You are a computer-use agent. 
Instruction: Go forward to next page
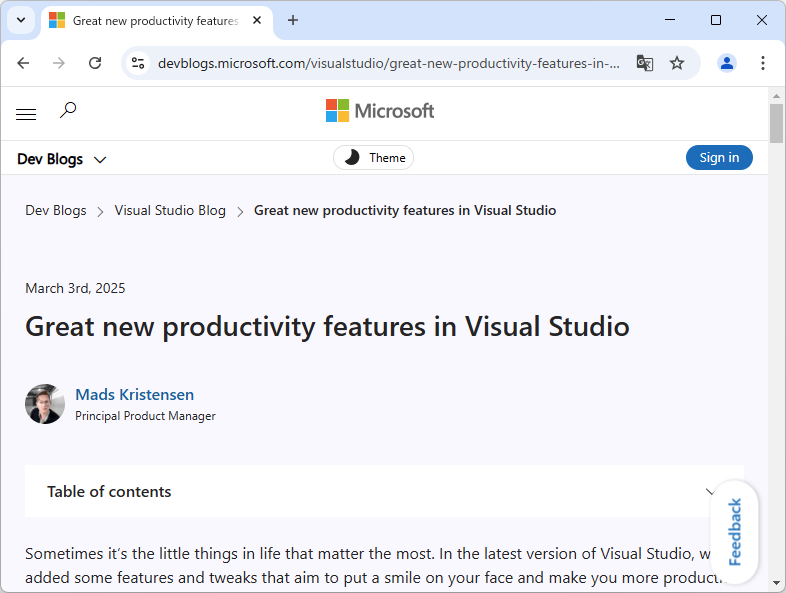(x=59, y=63)
